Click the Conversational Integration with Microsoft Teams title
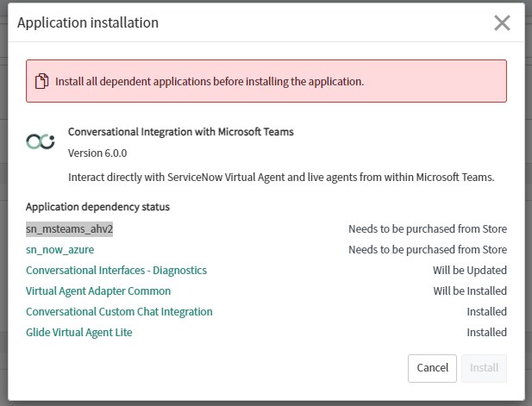This screenshot has width=532, height=406. 181,132
